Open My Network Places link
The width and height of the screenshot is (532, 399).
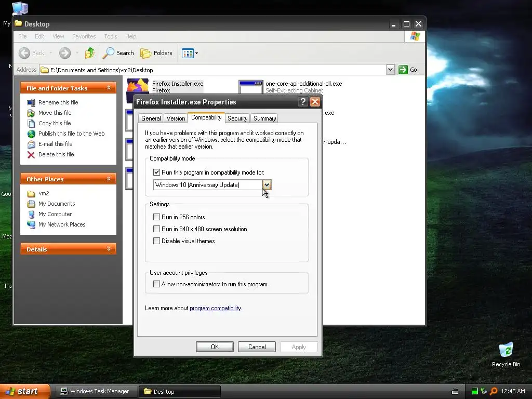click(x=62, y=224)
